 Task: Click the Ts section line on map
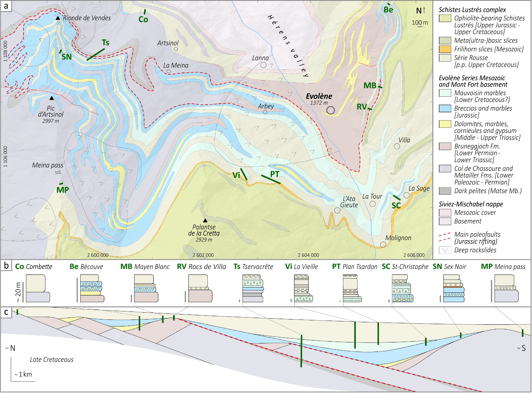point(96,55)
